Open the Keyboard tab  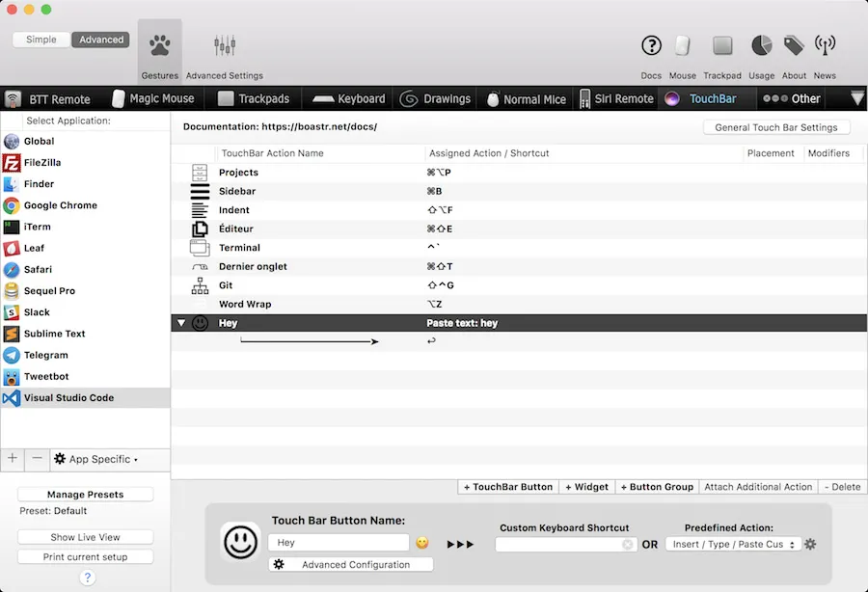349,98
